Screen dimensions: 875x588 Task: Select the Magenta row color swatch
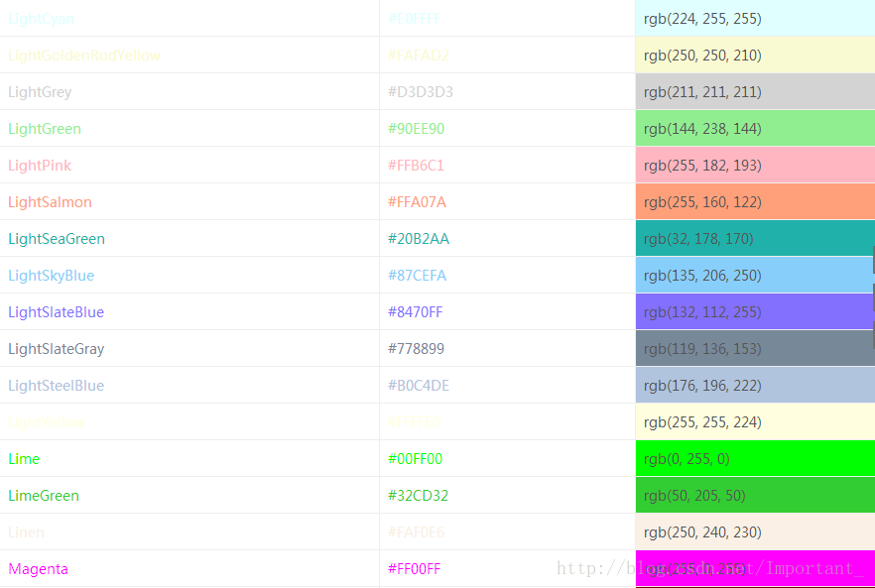point(756,569)
